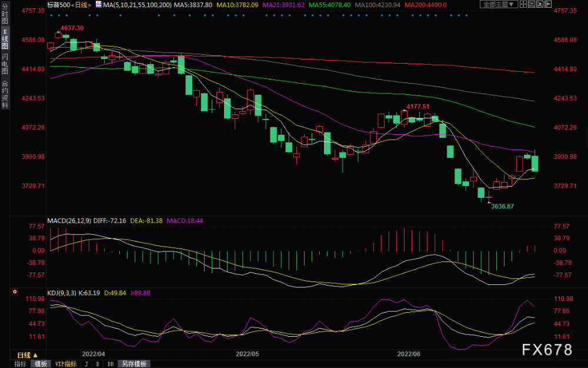Image resolution: width=588 pixels, height=368 pixels.
Task: Open the VIP指标 tab
Action: tap(66, 364)
